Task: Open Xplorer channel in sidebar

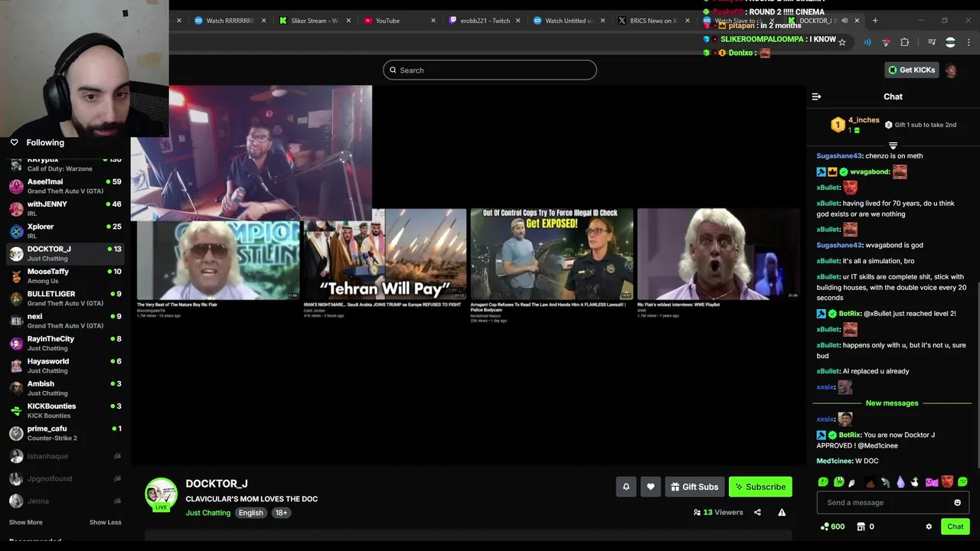Action: coord(65,230)
